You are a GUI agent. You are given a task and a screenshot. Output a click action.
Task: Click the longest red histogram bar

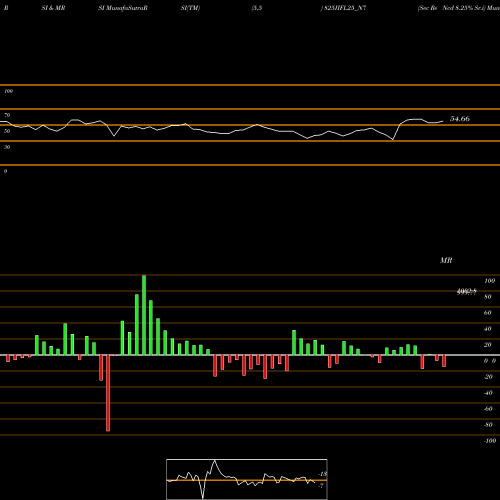[108, 393]
